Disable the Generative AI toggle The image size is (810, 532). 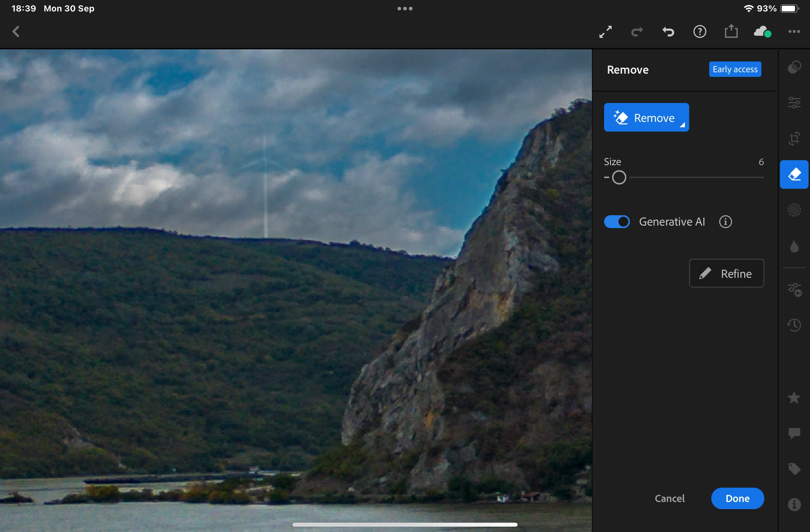617,222
